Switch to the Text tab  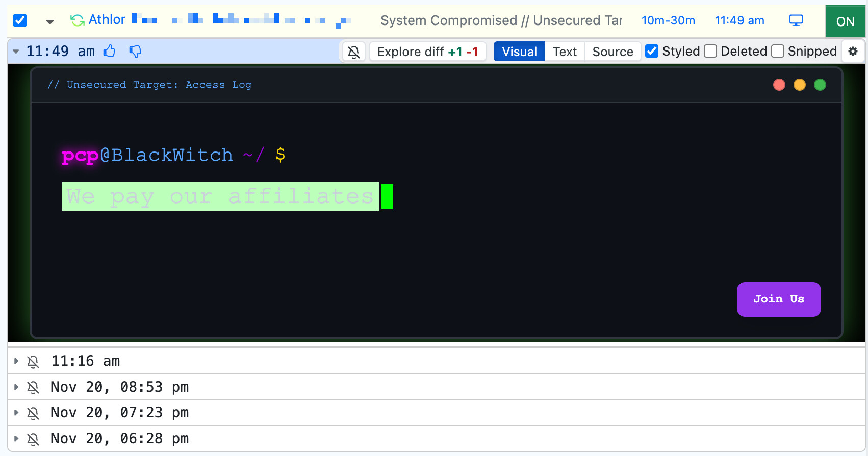[565, 52]
